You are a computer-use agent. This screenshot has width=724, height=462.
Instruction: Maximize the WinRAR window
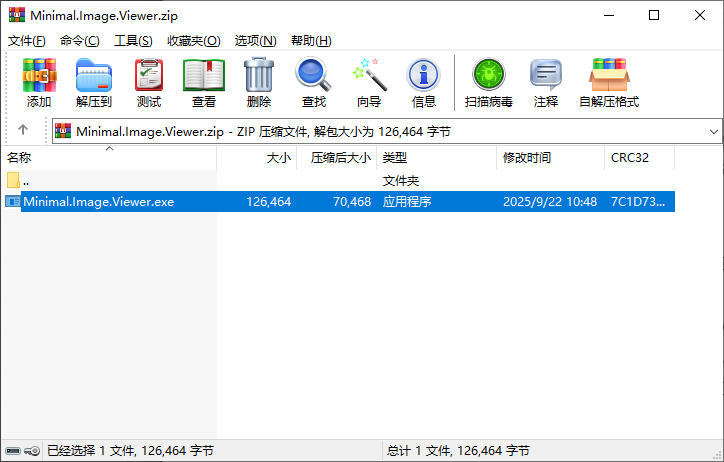click(654, 15)
